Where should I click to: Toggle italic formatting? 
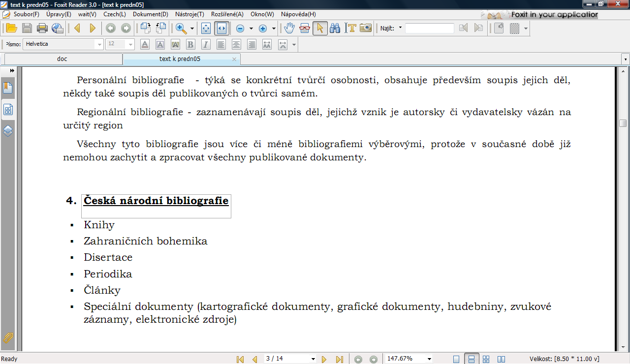point(206,44)
